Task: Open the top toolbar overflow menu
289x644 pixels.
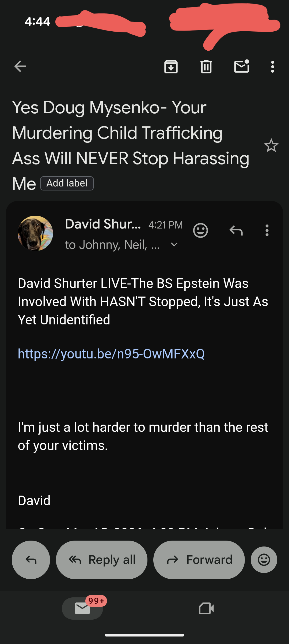Action: [x=272, y=67]
